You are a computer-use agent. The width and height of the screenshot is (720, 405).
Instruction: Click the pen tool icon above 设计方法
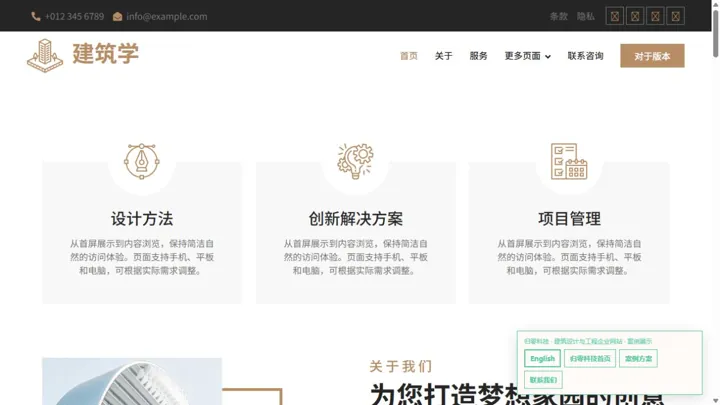[x=142, y=161]
